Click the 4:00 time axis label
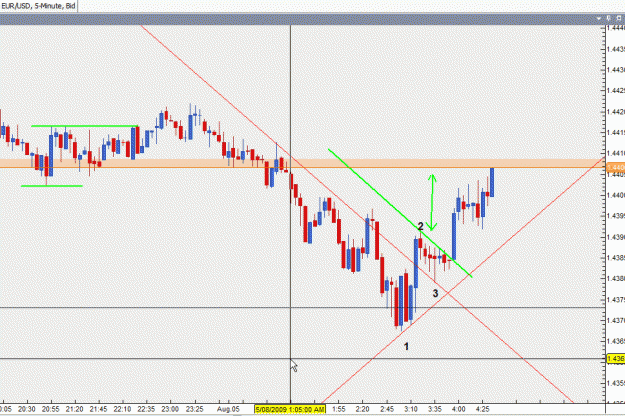This screenshot has width=625, height=416. pos(458,409)
